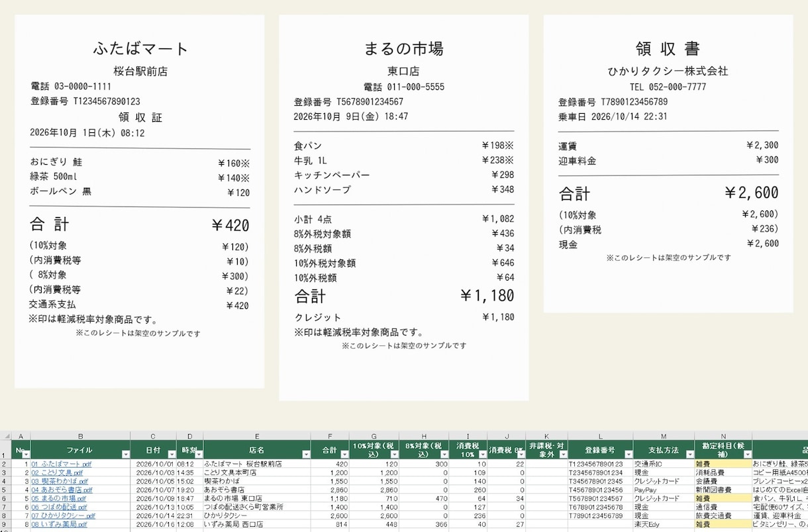Click 合計 cell '814'

[x=330, y=525]
